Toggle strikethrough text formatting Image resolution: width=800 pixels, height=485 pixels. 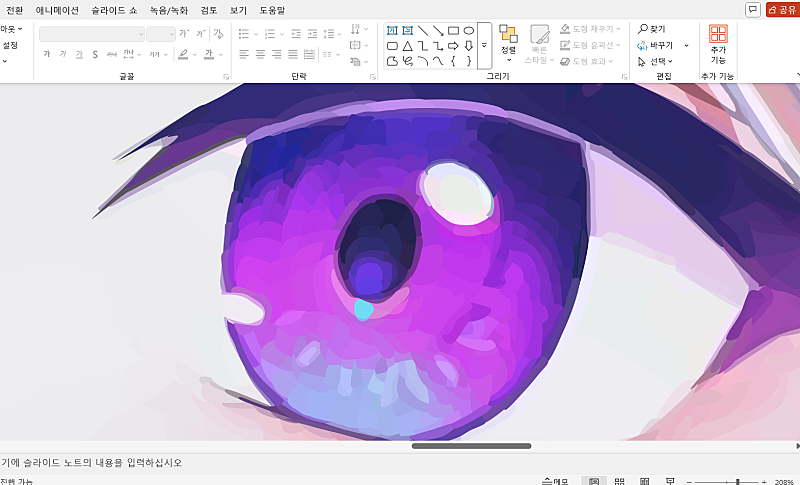(x=111, y=54)
